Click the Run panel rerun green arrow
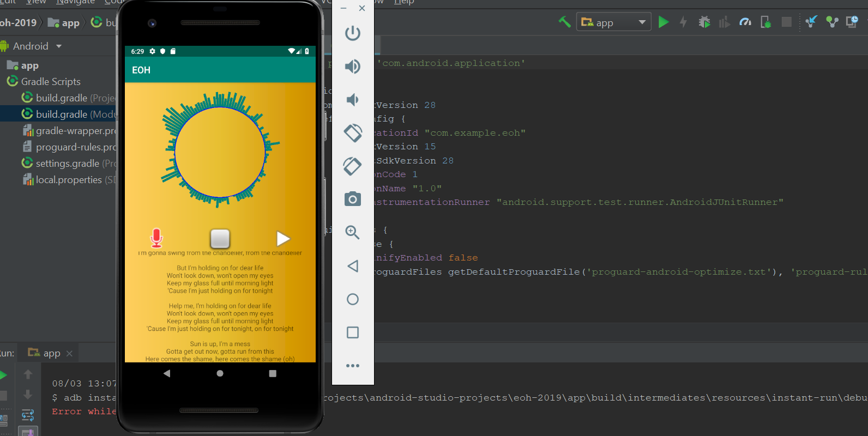The width and height of the screenshot is (868, 436). [x=3, y=375]
